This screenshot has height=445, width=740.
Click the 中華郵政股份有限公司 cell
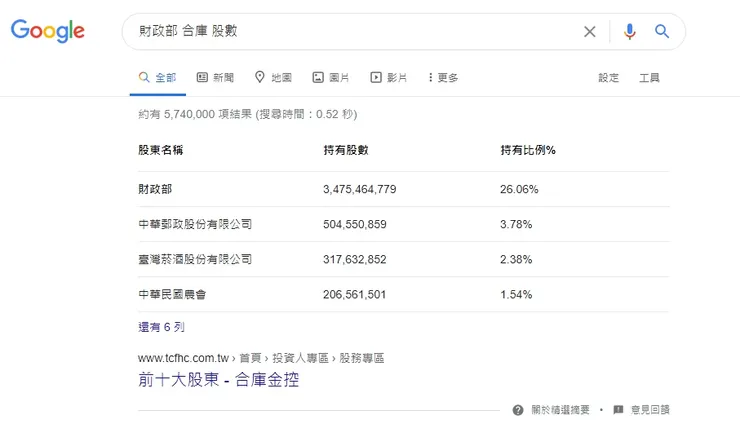click(195, 224)
